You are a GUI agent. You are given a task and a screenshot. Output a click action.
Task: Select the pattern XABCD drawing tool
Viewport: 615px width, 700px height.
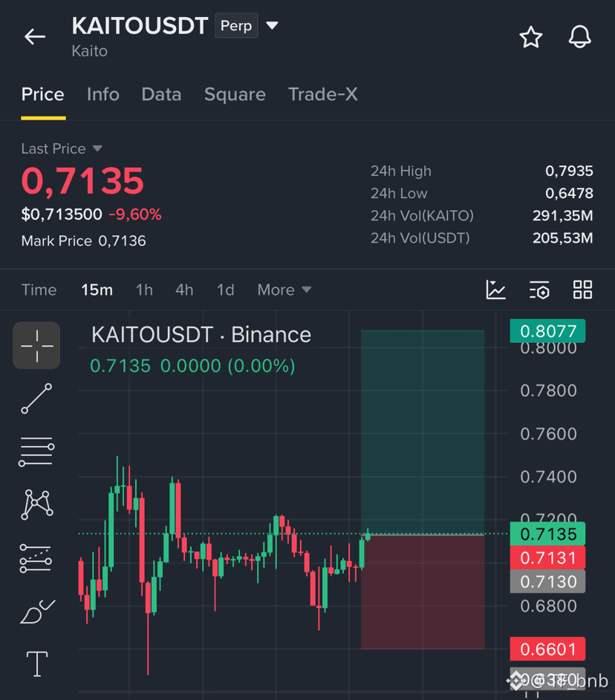(x=37, y=505)
